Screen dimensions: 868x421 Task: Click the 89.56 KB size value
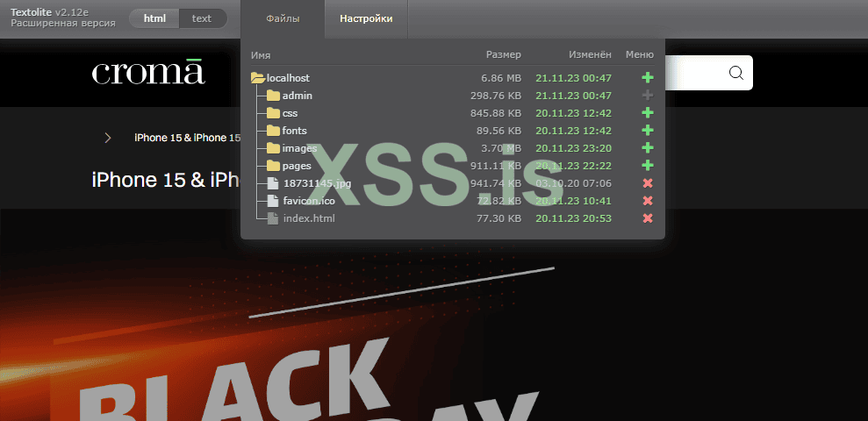click(499, 131)
